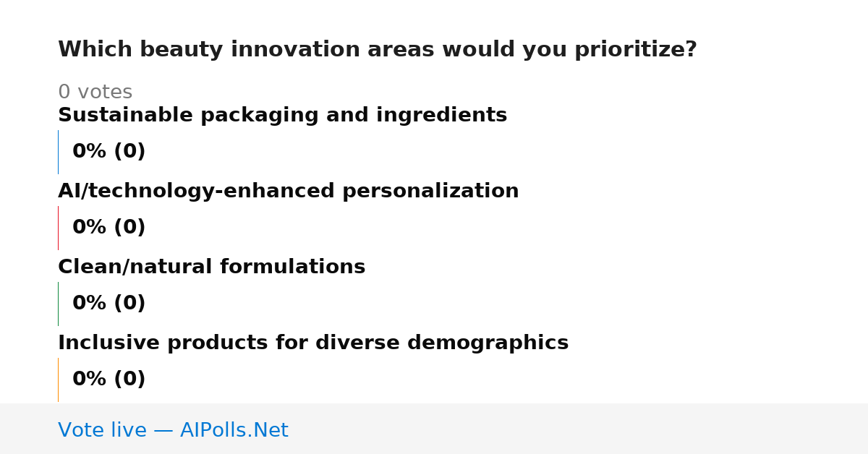868x454 pixels.
Task: Choose the AI/technology-enhanced personalization option
Action: (x=288, y=192)
